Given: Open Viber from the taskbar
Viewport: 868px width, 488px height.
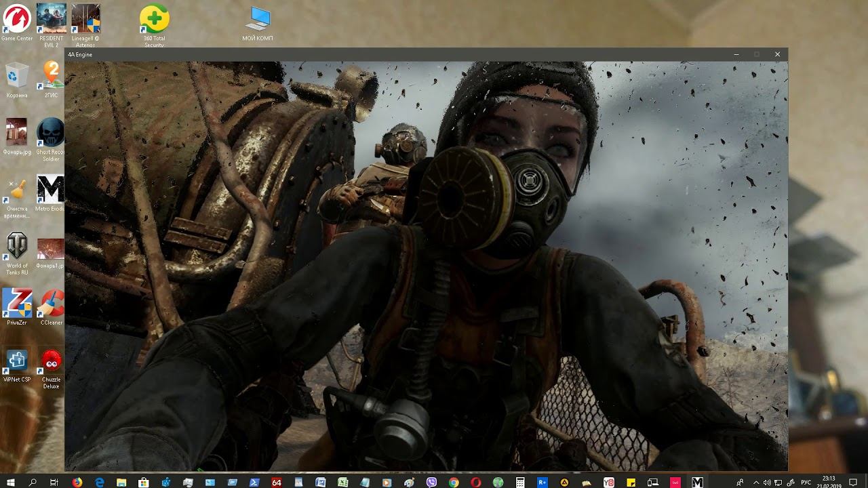Looking at the screenshot, I should point(431,482).
